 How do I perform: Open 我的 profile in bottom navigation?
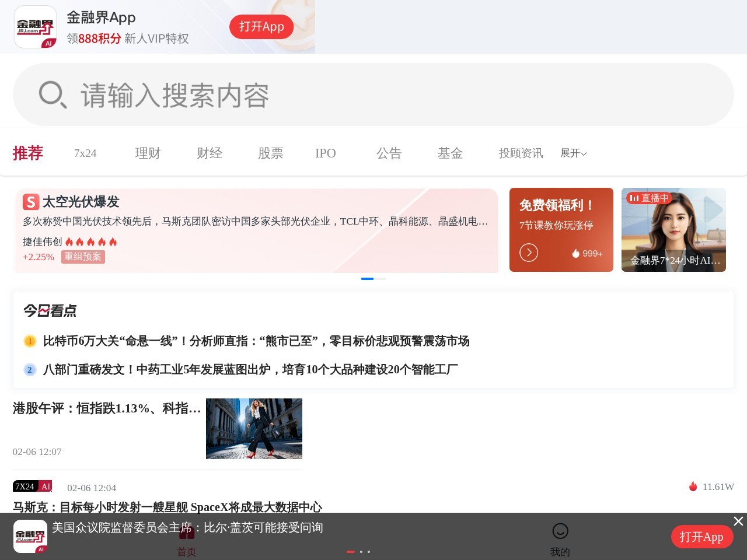tap(560, 541)
